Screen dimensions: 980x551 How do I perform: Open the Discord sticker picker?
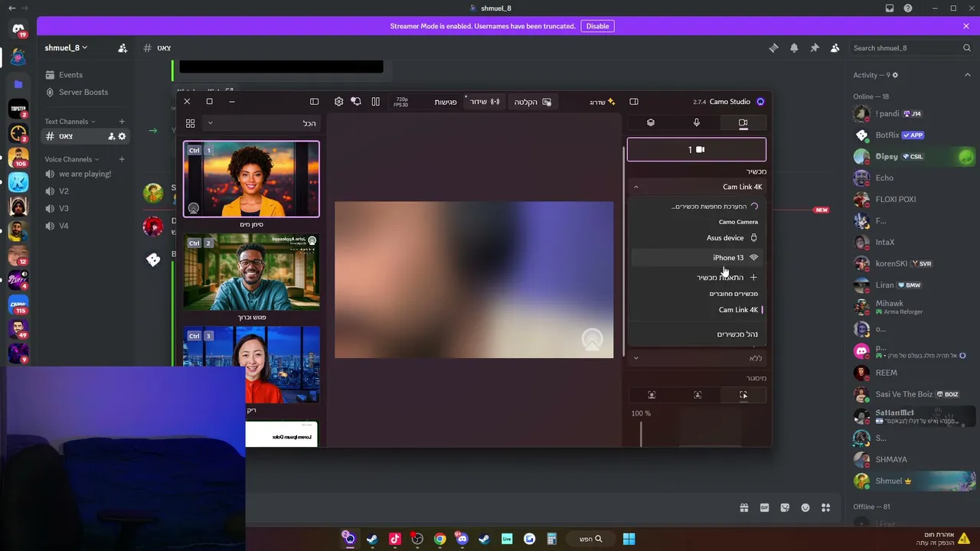pyautogui.click(x=785, y=507)
